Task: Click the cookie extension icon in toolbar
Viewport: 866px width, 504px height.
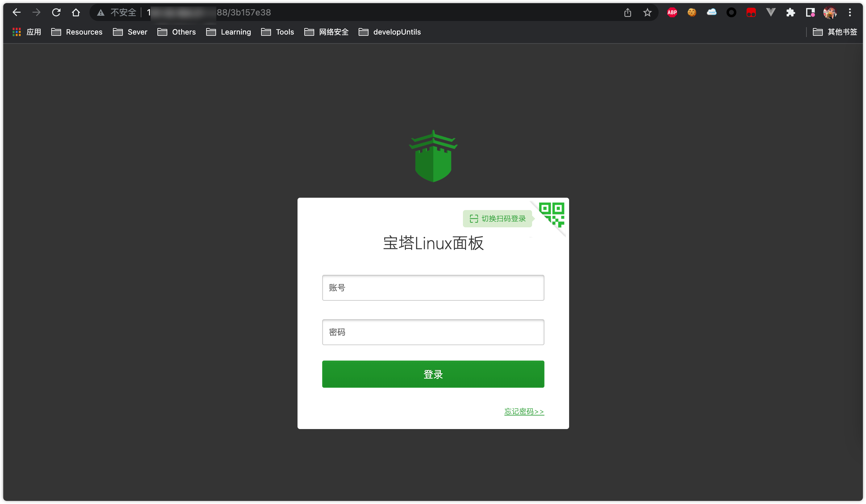Action: pyautogui.click(x=691, y=13)
